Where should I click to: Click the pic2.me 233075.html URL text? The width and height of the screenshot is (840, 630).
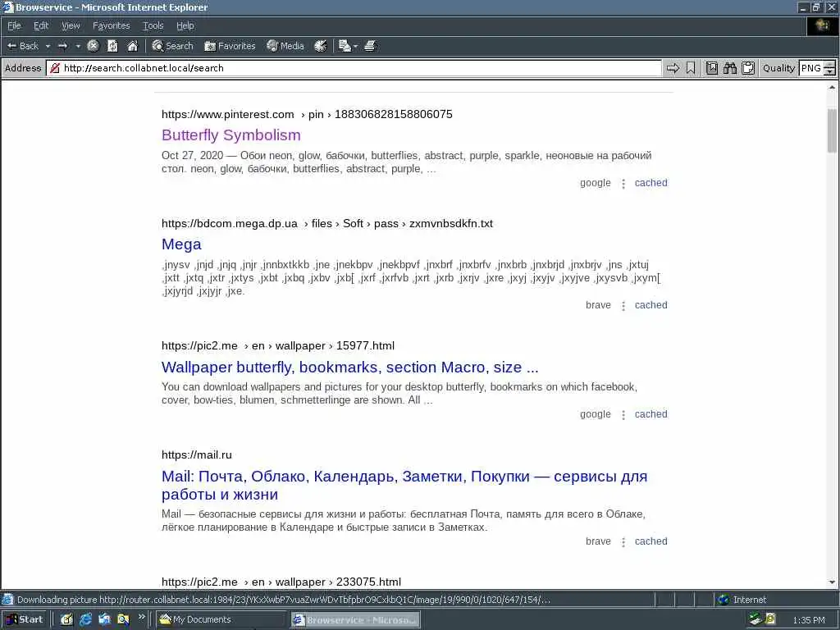click(281, 582)
